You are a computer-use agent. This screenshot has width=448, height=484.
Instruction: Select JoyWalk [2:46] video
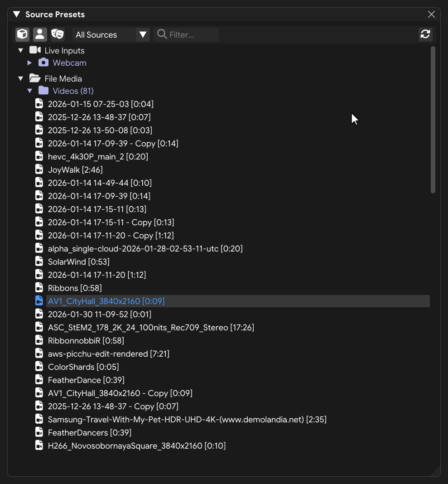pyautogui.click(x=75, y=170)
